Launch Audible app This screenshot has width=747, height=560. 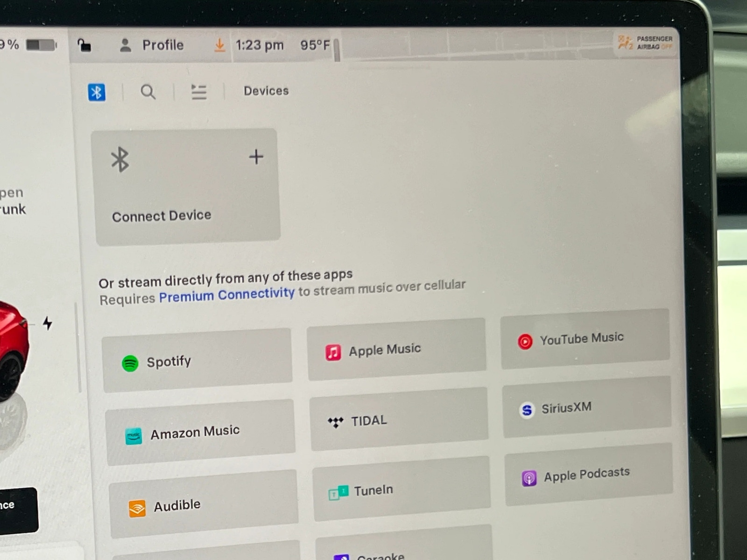203,504
